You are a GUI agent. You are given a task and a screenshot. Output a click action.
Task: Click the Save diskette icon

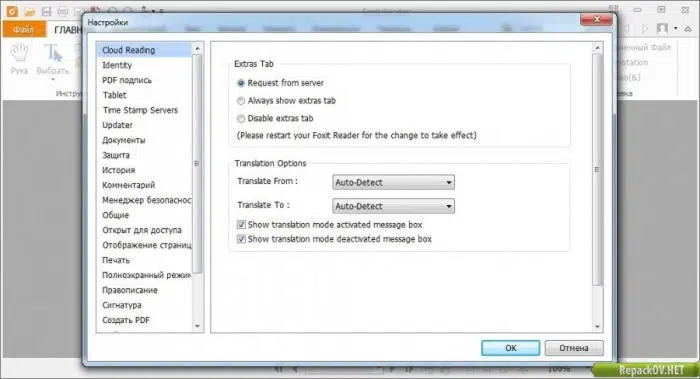pyautogui.click(x=46, y=11)
